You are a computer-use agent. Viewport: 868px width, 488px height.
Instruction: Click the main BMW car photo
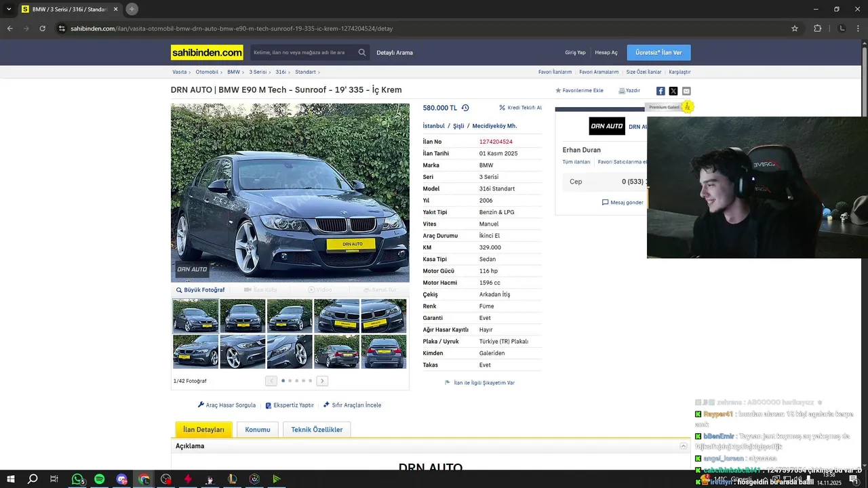[290, 192]
